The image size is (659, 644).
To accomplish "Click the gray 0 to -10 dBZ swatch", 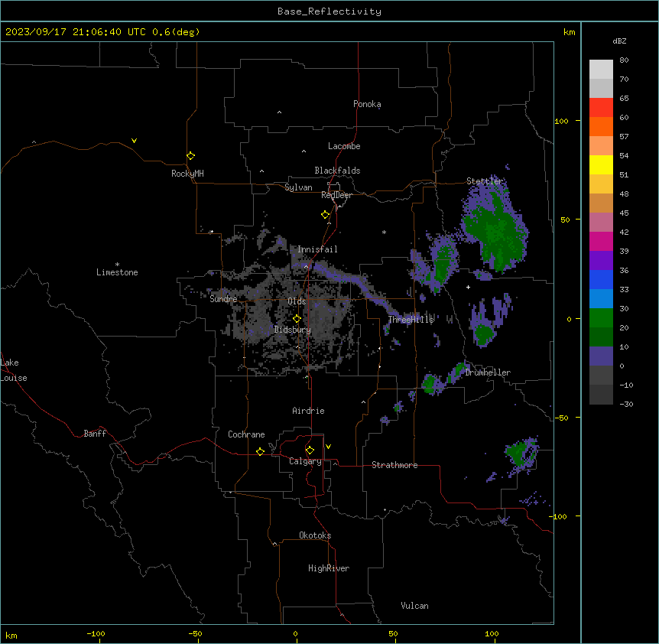I will click(601, 376).
